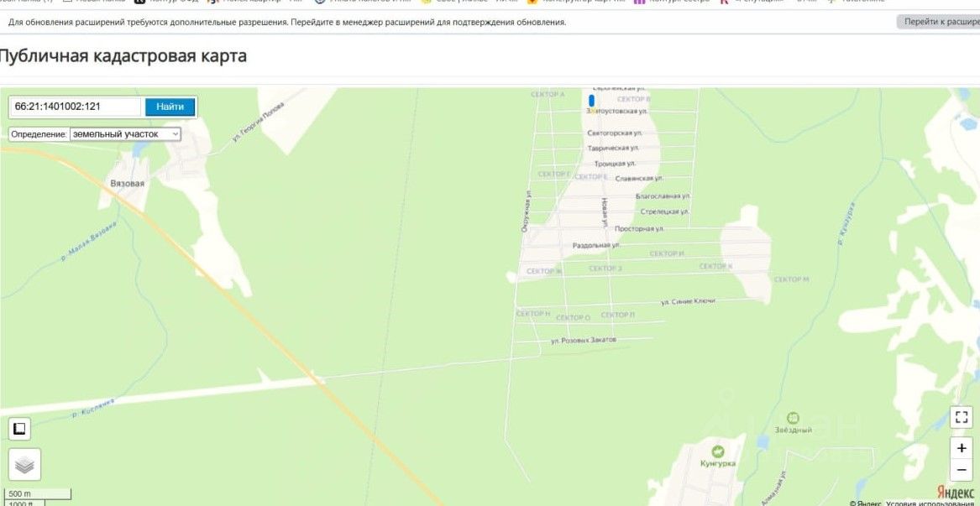980x506 pixels.
Task: Zoom in with the plus button
Action: coord(962,449)
